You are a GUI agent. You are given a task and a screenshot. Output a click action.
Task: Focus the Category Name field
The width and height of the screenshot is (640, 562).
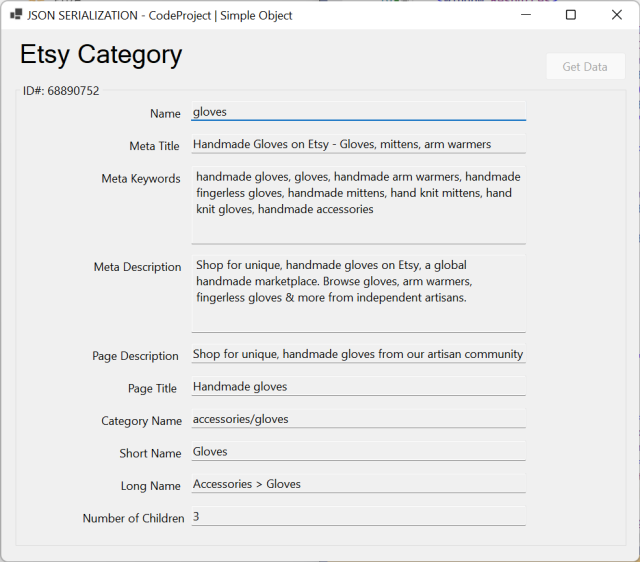(x=358, y=419)
